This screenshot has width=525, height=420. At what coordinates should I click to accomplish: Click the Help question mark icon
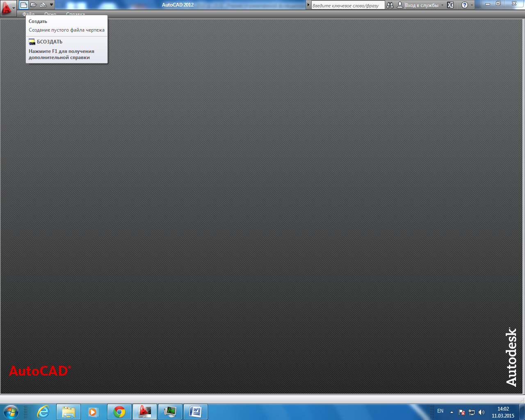pyautogui.click(x=465, y=5)
